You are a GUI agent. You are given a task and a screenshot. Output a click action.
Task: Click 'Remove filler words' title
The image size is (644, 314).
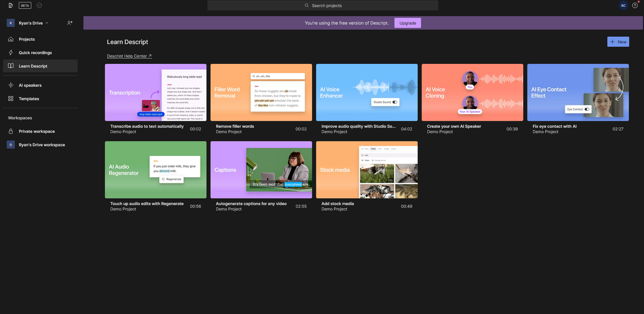[x=235, y=126]
